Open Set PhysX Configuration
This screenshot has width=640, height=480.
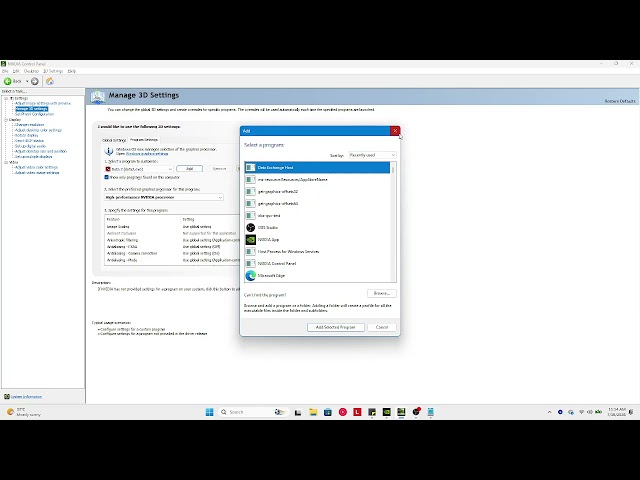tap(34, 114)
